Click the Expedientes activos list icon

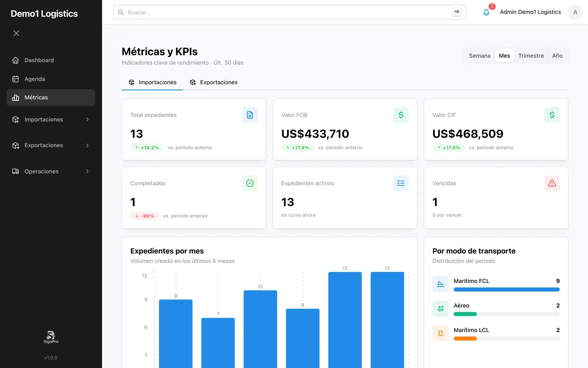click(401, 183)
